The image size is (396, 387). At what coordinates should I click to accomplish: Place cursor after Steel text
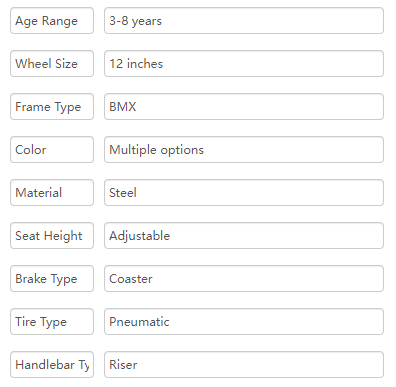137,193
